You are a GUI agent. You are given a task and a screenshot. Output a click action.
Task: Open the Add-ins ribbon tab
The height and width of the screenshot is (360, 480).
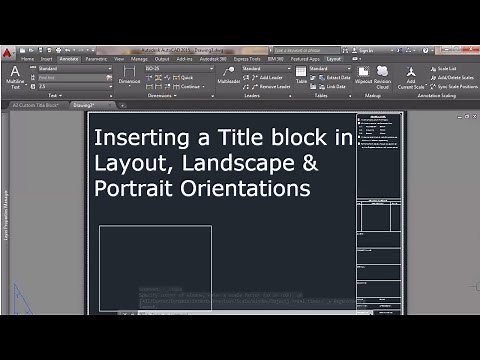(184, 59)
